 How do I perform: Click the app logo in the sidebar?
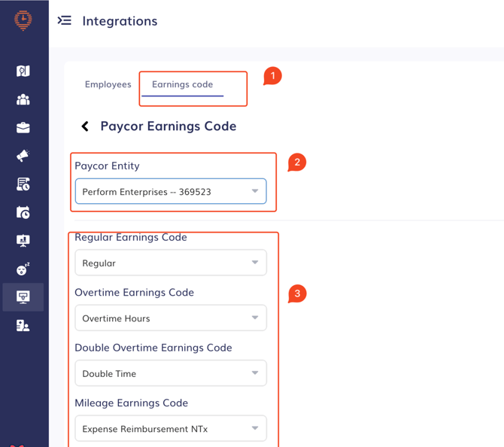pyautogui.click(x=23, y=20)
